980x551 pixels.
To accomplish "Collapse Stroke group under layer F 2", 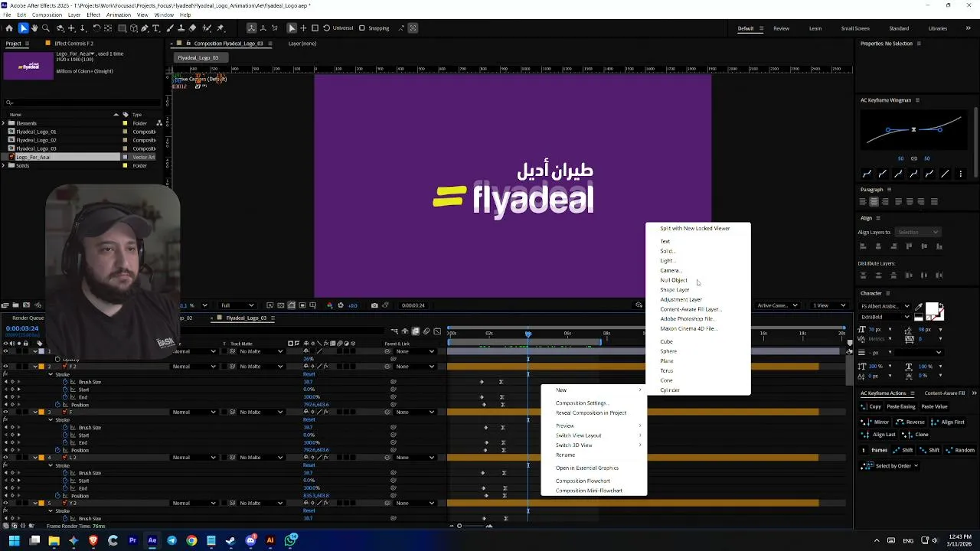I will [51, 374].
